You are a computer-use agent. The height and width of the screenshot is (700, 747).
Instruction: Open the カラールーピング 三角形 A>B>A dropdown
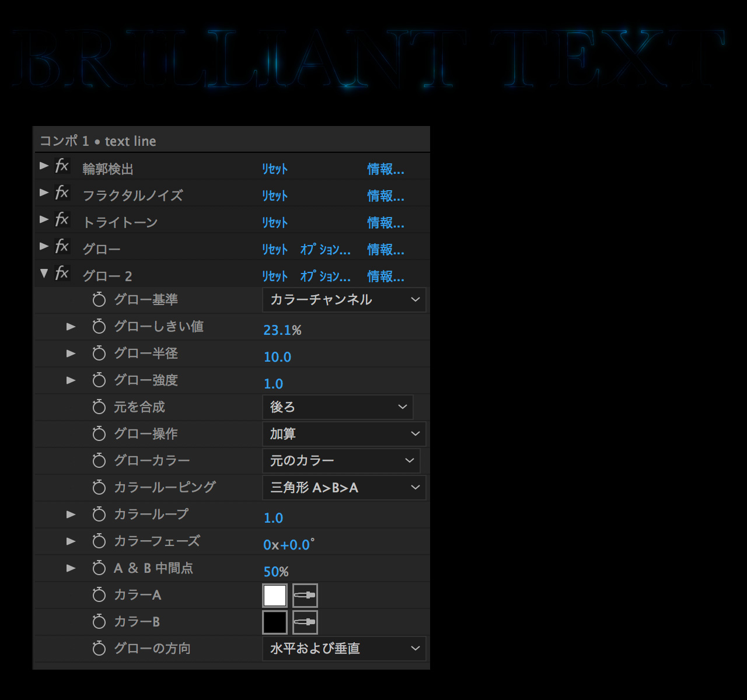[344, 488]
